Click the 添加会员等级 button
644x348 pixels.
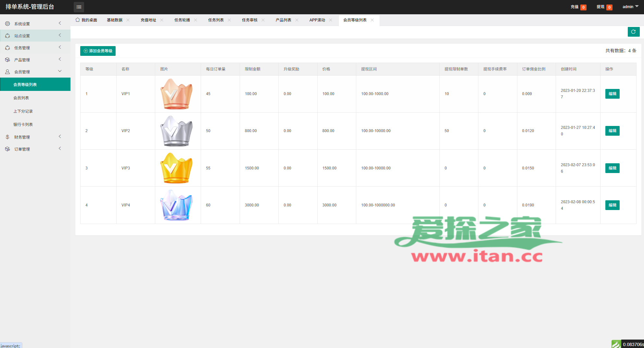point(98,51)
